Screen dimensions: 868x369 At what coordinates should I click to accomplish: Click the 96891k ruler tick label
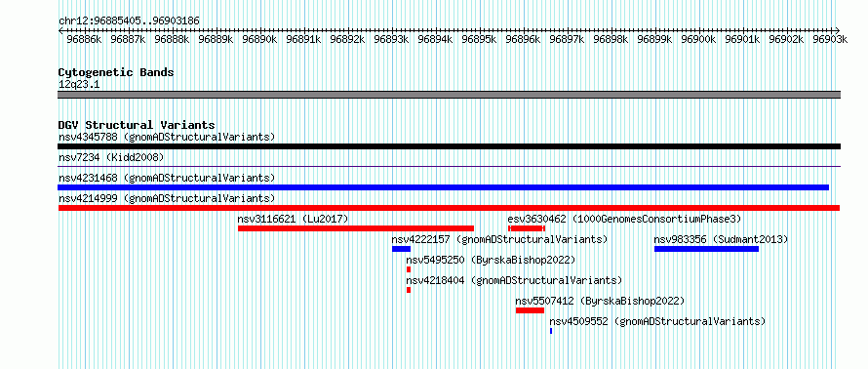point(303,39)
